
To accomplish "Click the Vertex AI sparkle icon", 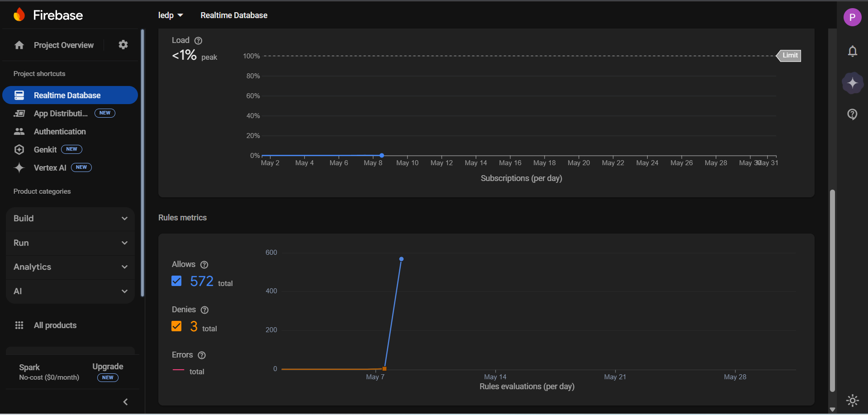I will click(x=19, y=167).
